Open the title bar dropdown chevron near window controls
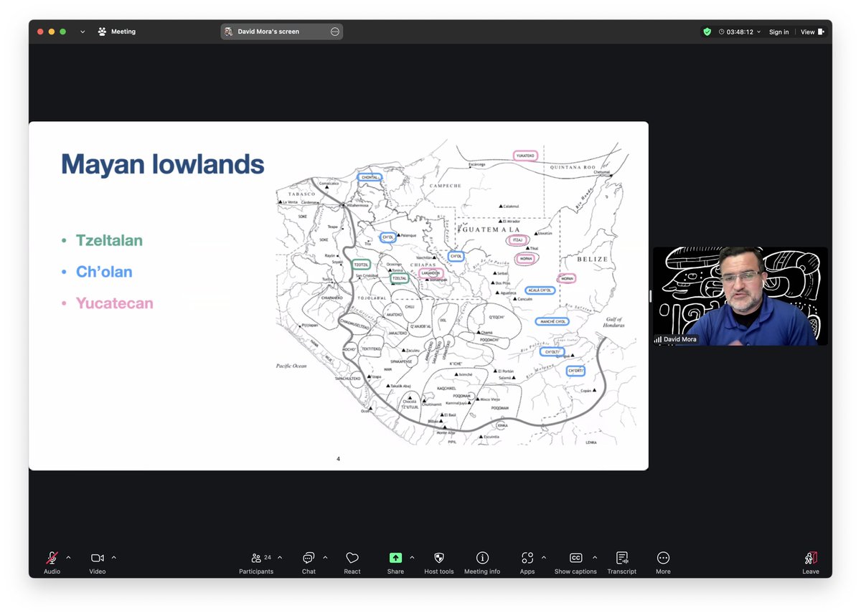This screenshot has height=616, width=861. coord(83,32)
